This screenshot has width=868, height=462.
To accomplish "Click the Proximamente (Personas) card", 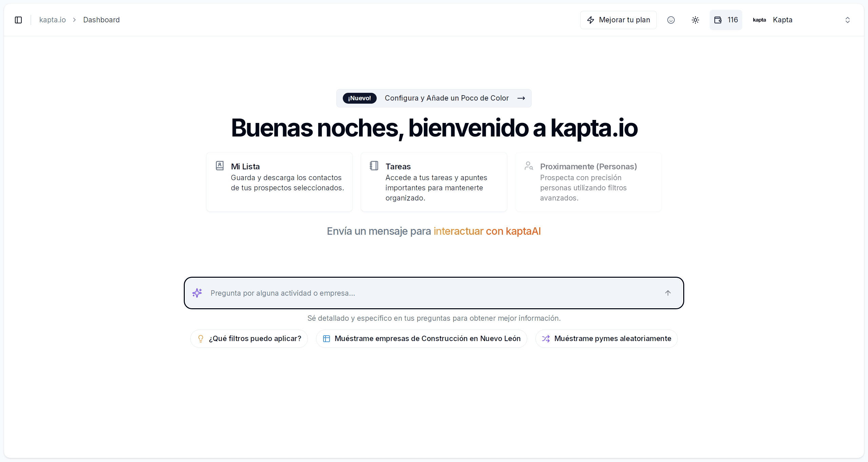I will click(x=588, y=182).
